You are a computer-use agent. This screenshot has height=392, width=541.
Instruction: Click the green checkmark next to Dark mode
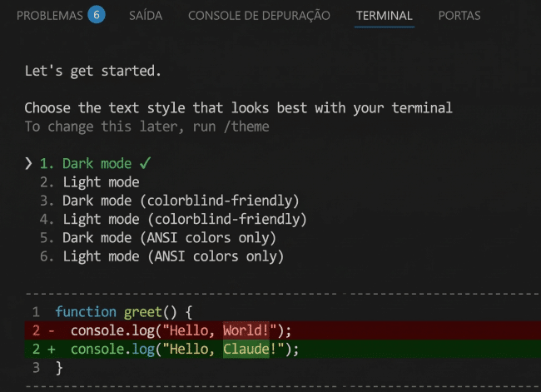[146, 163]
